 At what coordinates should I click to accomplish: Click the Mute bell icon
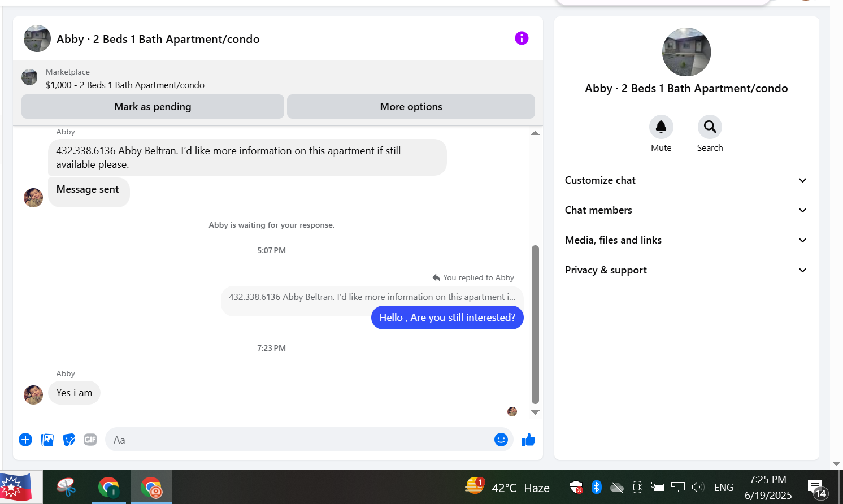[x=661, y=127]
